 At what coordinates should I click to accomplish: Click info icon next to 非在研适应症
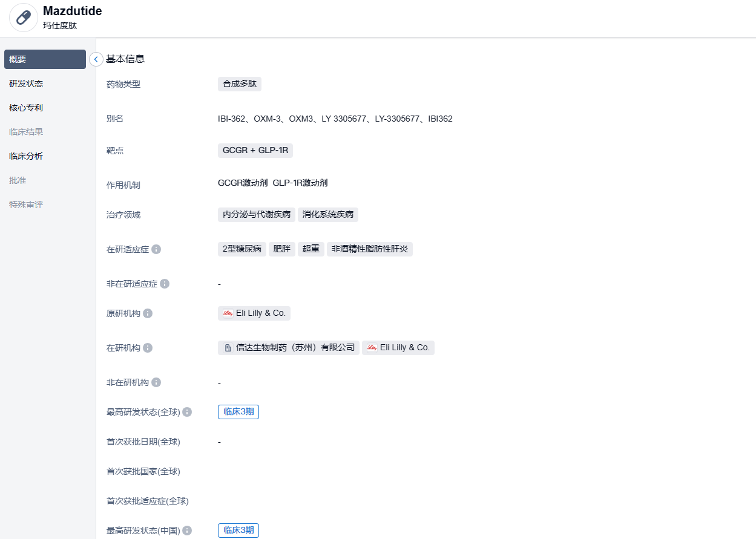click(165, 284)
